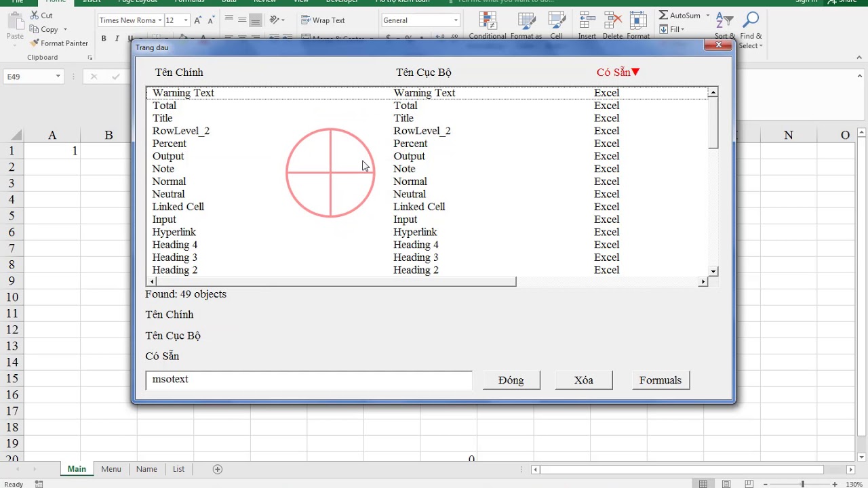Click the Đóng button
Image resolution: width=868 pixels, height=488 pixels.
tap(511, 380)
